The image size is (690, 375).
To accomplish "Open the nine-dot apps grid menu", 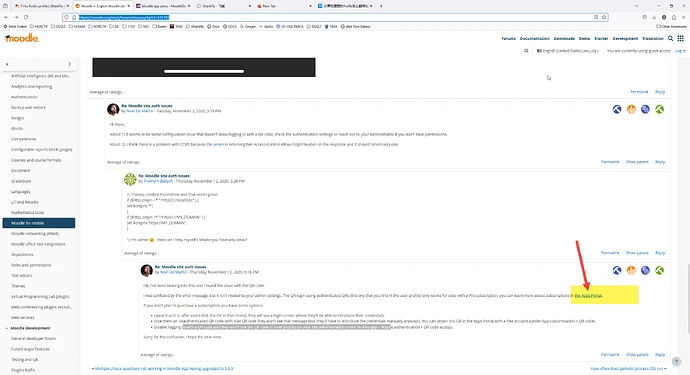I will (x=681, y=38).
